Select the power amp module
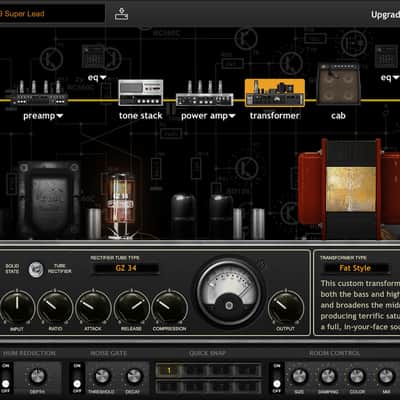The width and height of the screenshot is (400, 400). [x=205, y=93]
